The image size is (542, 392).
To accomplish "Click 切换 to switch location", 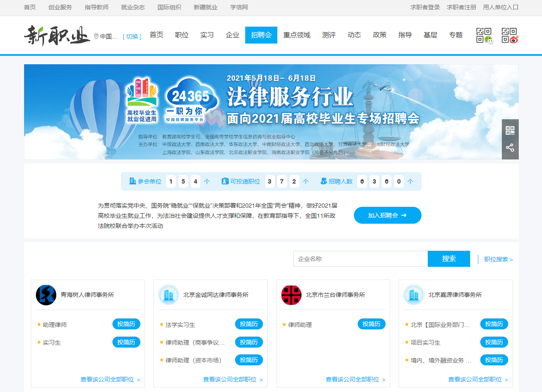I will (132, 36).
